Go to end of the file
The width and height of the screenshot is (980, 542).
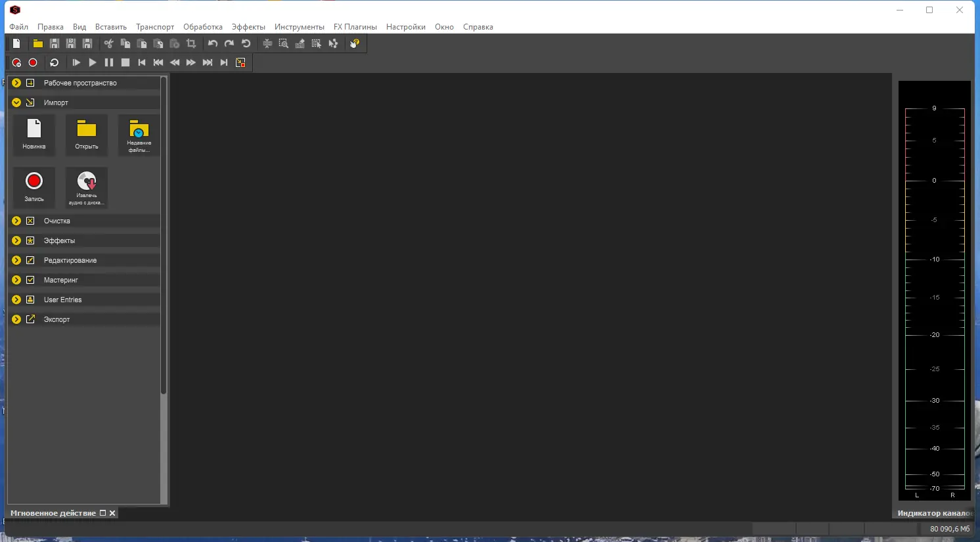(224, 62)
